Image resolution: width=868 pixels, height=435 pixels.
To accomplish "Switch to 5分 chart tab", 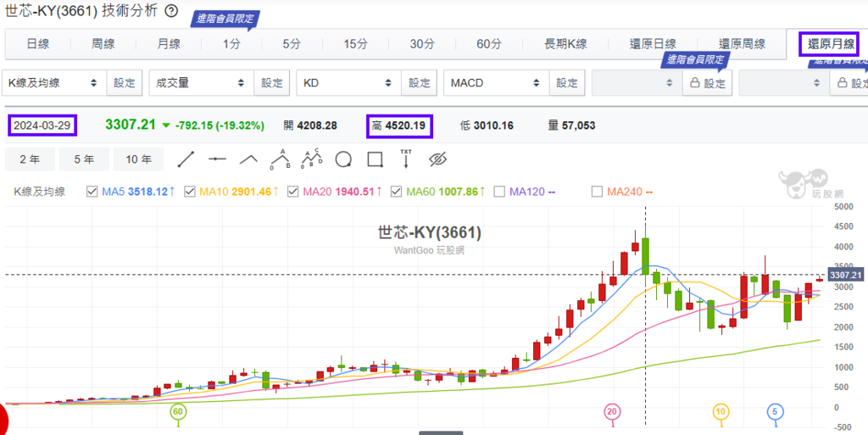I will coord(292,44).
